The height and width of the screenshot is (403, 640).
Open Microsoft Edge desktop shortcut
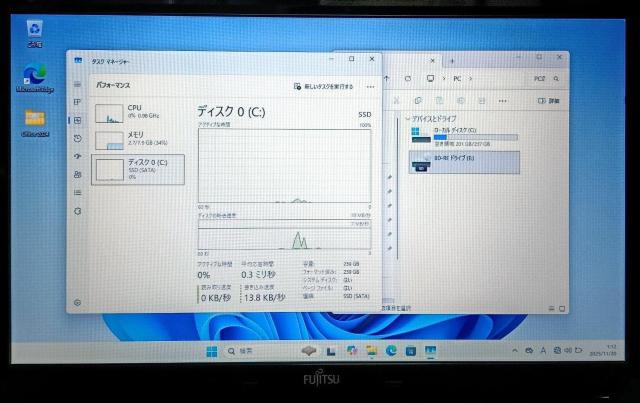(35, 79)
